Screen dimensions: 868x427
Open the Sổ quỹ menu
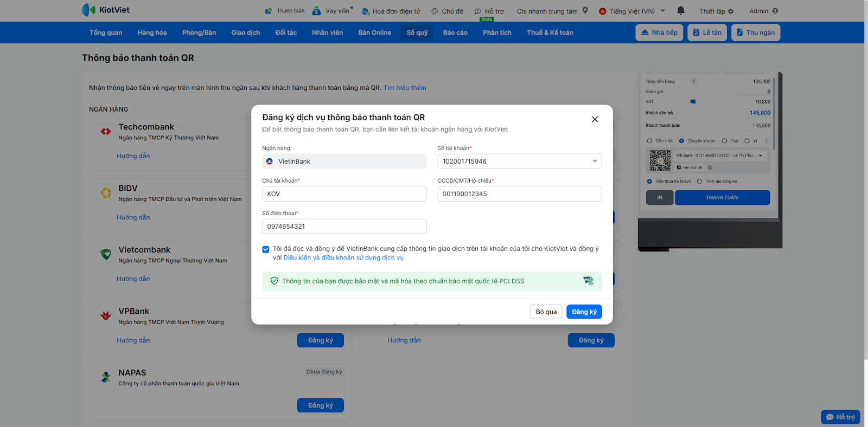pyautogui.click(x=417, y=33)
